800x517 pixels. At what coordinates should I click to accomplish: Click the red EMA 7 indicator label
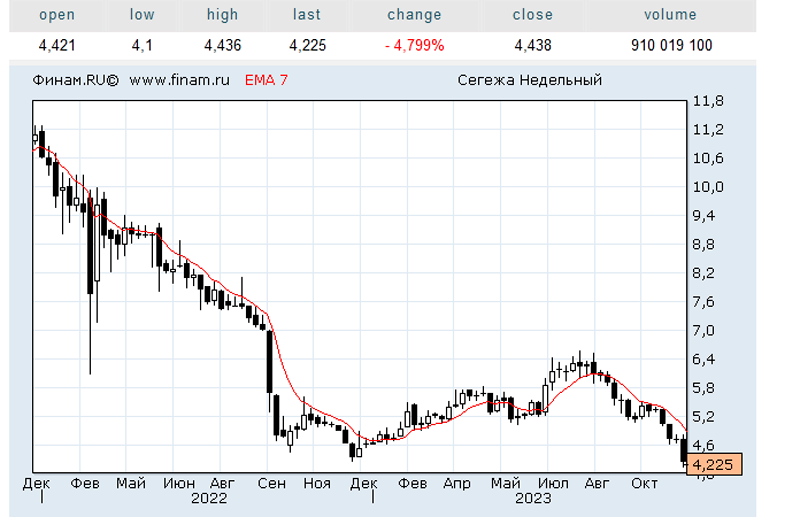(x=266, y=80)
